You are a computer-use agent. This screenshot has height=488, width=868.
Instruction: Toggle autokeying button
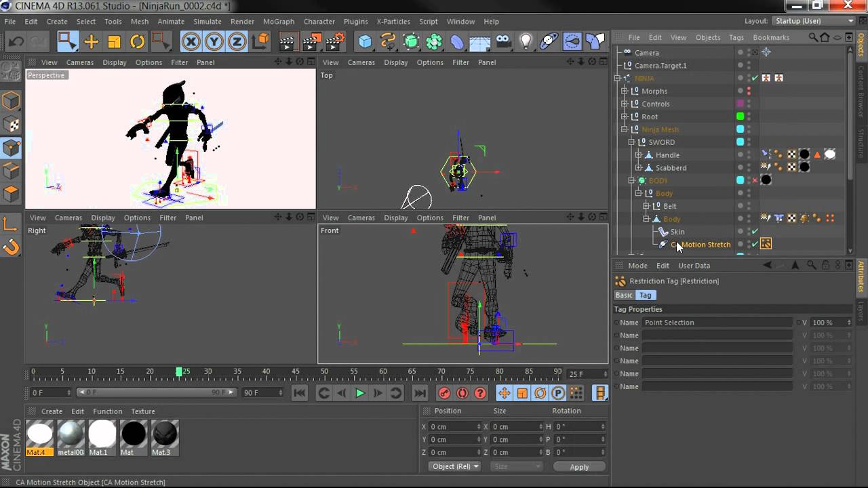pos(462,392)
